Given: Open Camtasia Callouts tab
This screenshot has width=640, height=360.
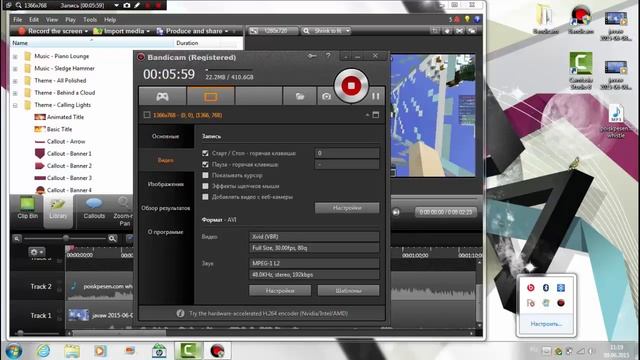Looking at the screenshot, I should (94, 208).
